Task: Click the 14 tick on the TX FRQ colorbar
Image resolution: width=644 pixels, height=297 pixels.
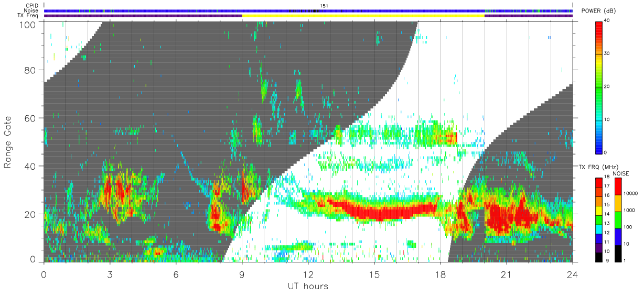Action: pos(607,214)
